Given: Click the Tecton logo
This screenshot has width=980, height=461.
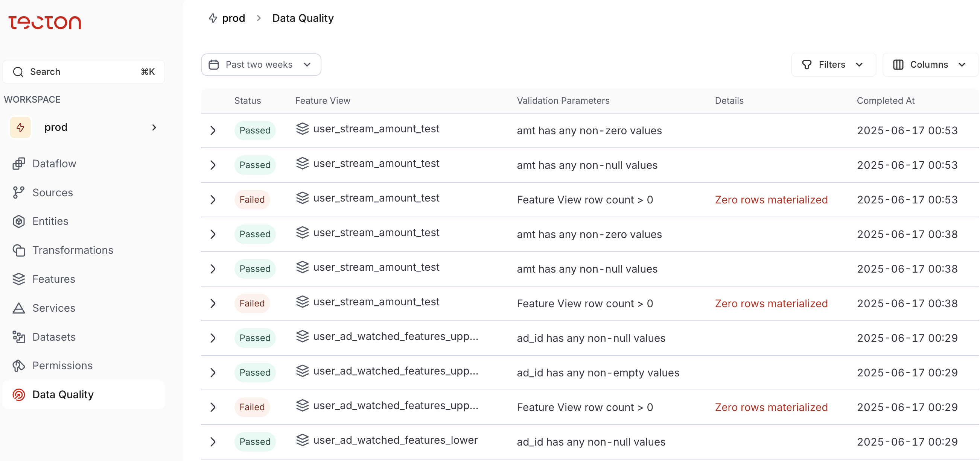Looking at the screenshot, I should pos(45,23).
